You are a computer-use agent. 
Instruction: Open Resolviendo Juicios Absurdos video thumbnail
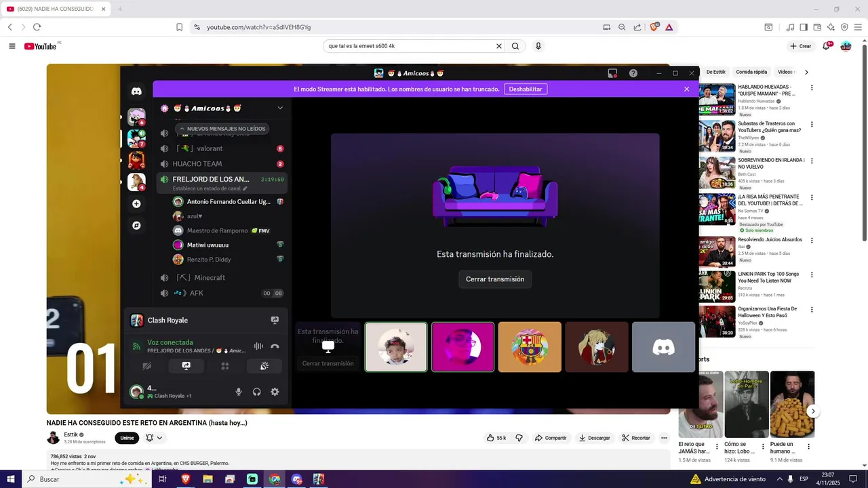pyautogui.click(x=717, y=252)
